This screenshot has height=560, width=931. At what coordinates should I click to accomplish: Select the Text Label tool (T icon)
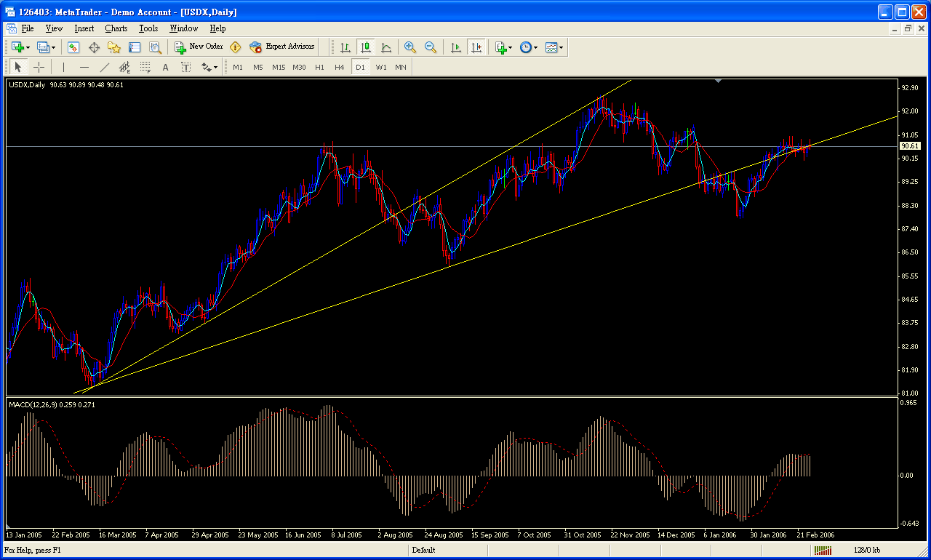(185, 67)
